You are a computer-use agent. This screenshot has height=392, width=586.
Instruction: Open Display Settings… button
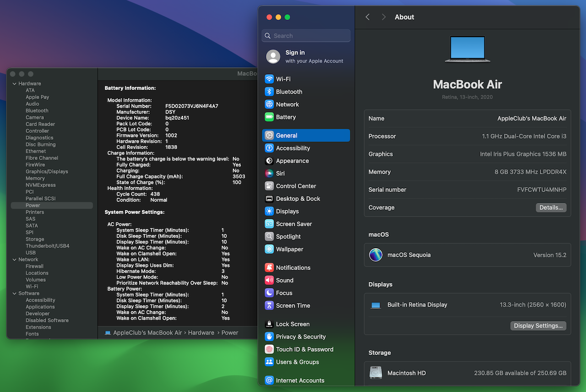click(538, 326)
